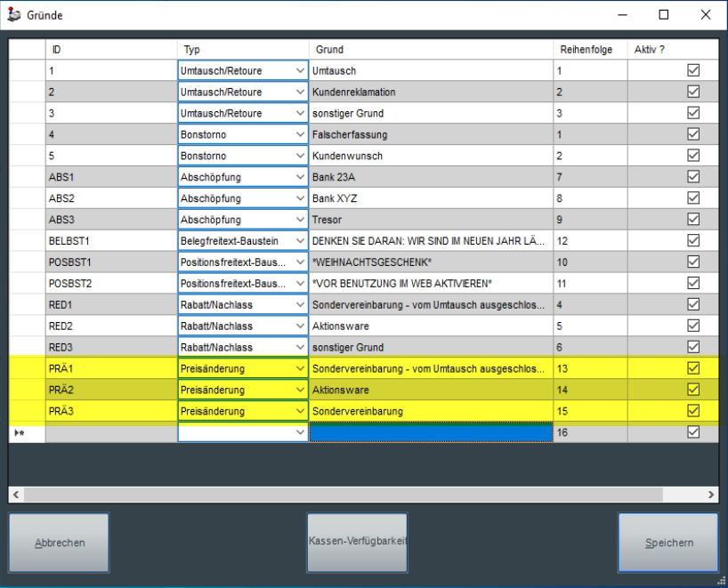Click the new-row marker in the row header

(x=20, y=432)
